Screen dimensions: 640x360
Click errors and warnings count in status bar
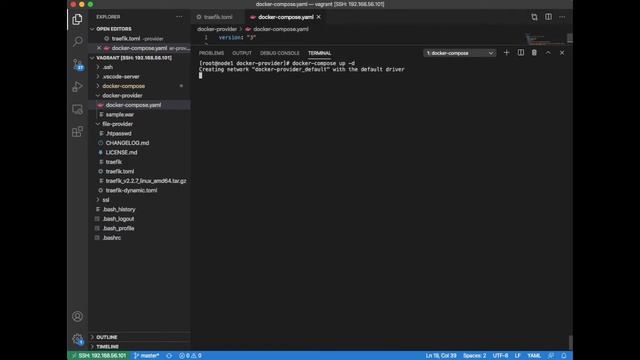coord(190,356)
